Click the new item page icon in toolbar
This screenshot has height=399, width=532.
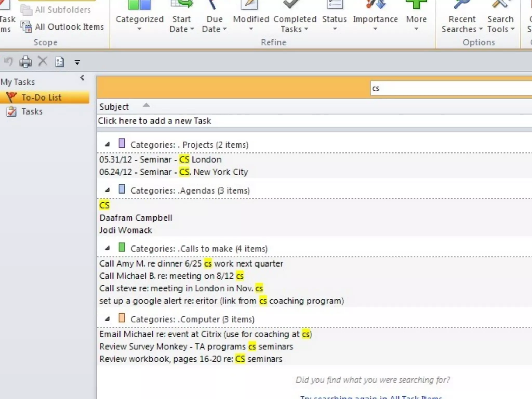click(x=59, y=62)
